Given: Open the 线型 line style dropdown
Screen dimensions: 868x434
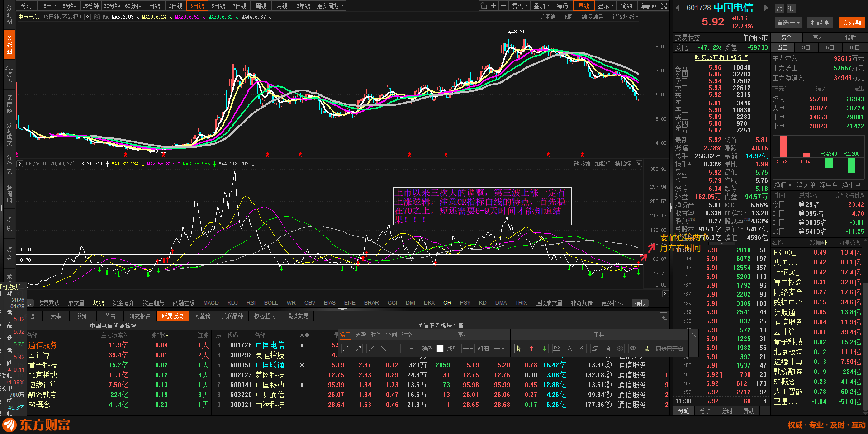Looking at the screenshot, I should (468, 349).
